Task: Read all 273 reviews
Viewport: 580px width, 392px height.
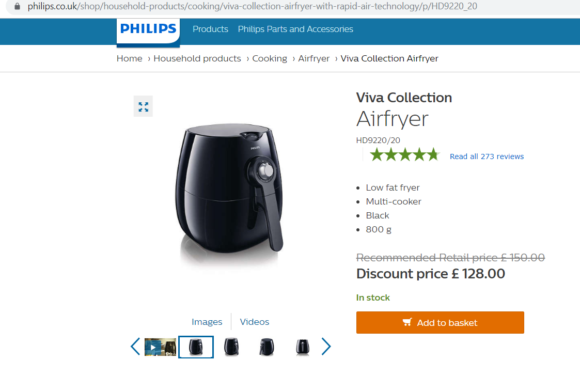Action: (x=487, y=156)
